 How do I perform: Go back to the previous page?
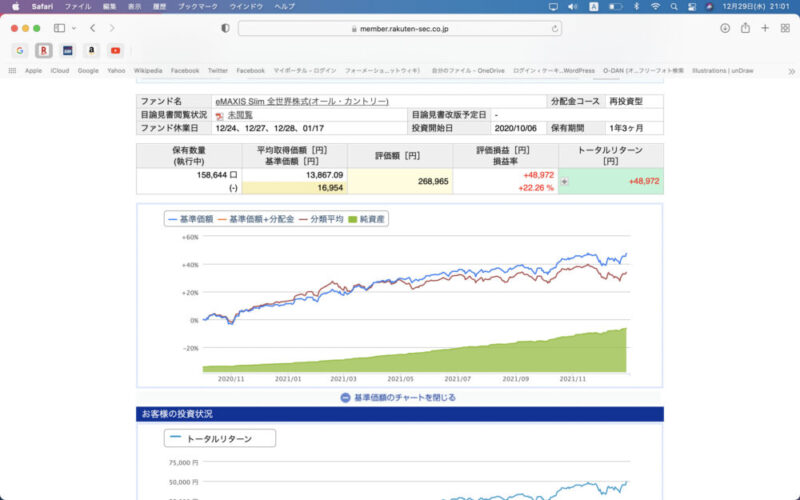tap(92, 28)
